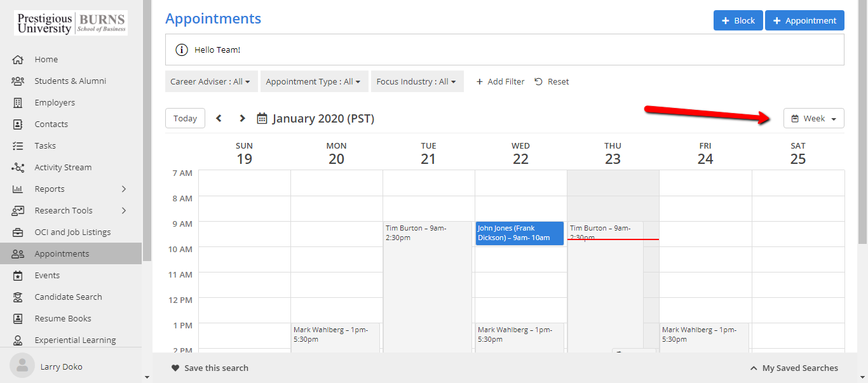Open Candidate Search from sidebar
The height and width of the screenshot is (383, 868).
pos(68,297)
